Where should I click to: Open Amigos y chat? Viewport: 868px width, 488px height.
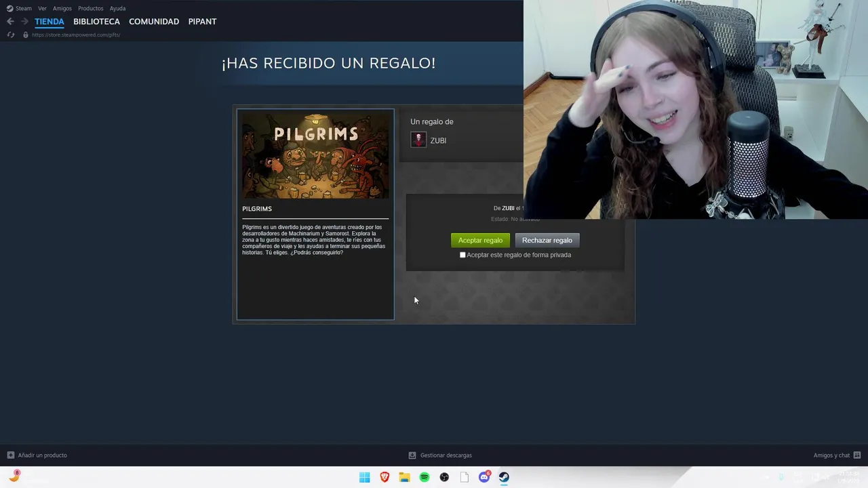click(x=831, y=455)
